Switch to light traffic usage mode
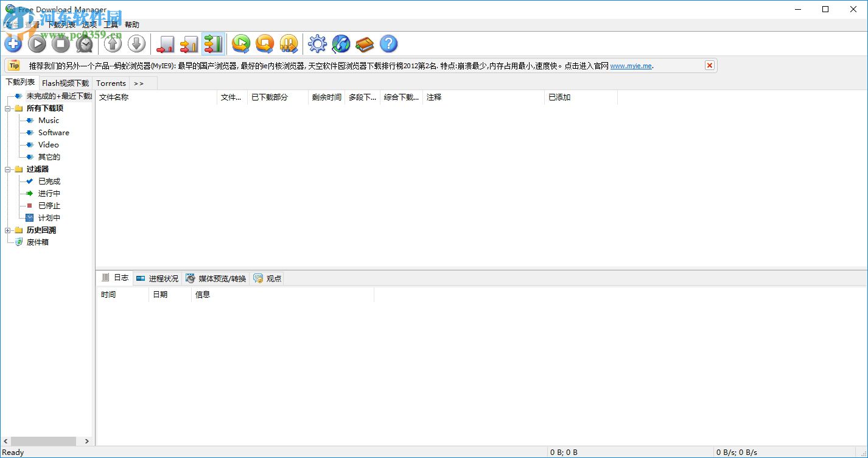The image size is (868, 458). point(165,43)
